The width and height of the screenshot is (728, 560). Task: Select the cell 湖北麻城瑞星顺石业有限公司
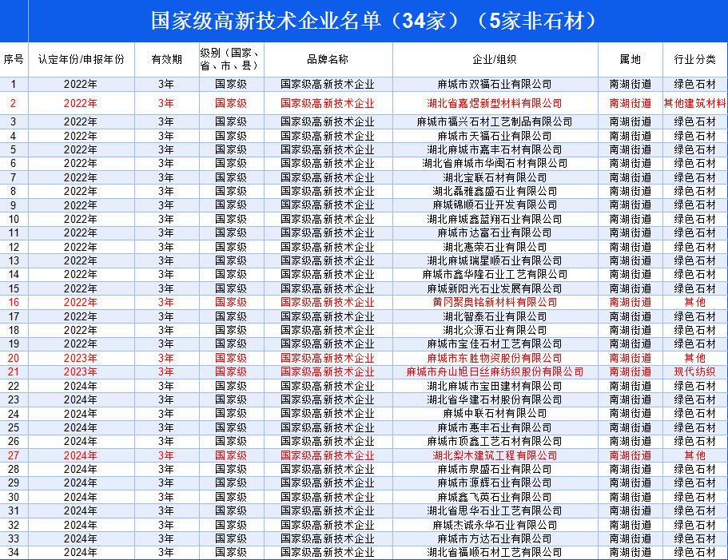[x=495, y=260]
